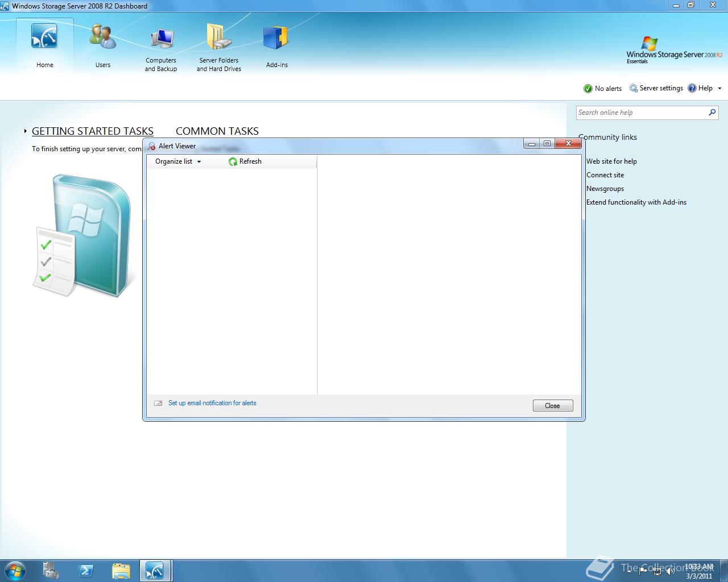Screen dimensions: 728x582
Task: Click Set up email notification for alerts
Action: tap(212, 403)
